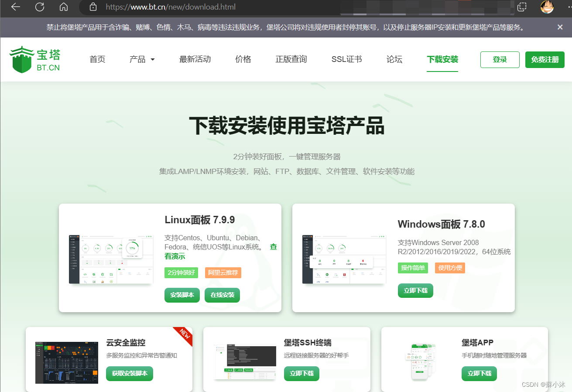Select 下载安装 navigation tab
572x392 pixels.
pos(442,59)
